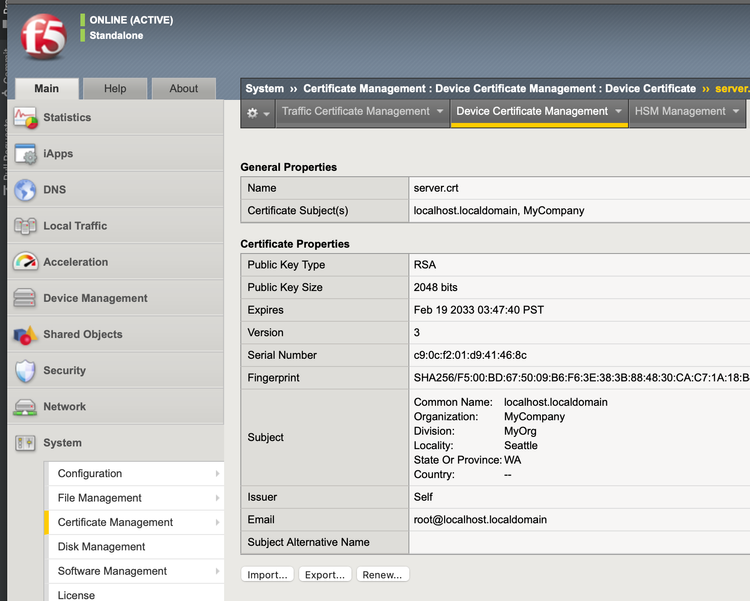Open the Acceleration gauge icon

[x=26, y=262]
